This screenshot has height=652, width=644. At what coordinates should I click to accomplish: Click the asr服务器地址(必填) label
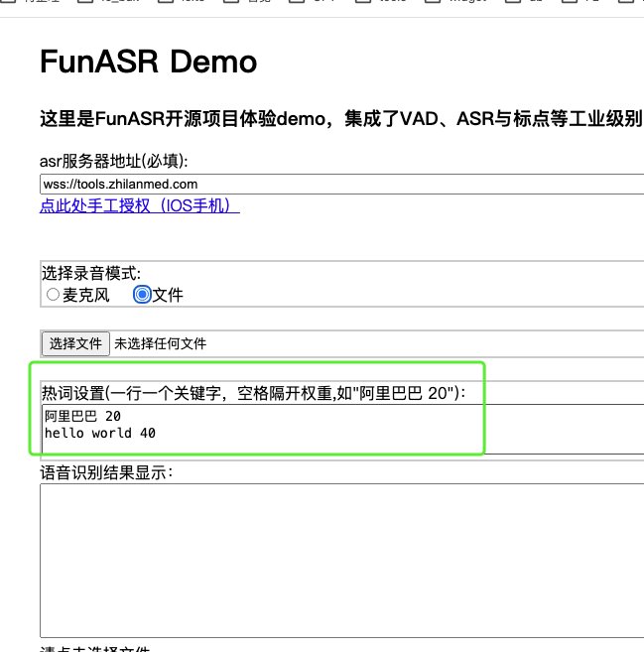(x=113, y=161)
